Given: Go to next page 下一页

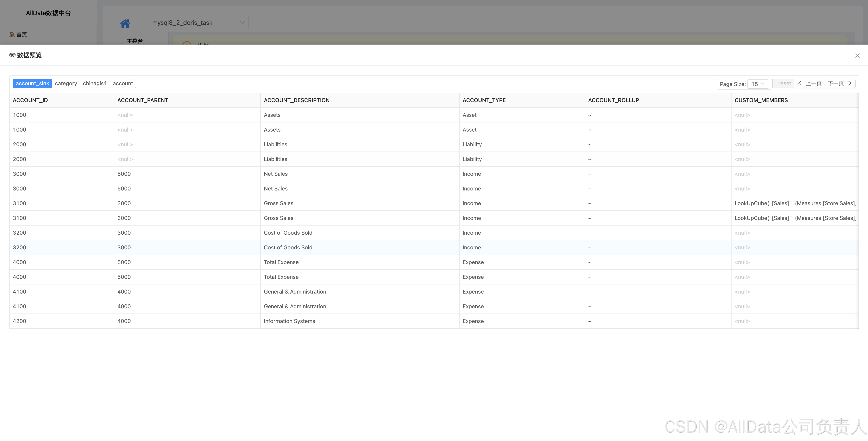Looking at the screenshot, I should click(x=840, y=83).
